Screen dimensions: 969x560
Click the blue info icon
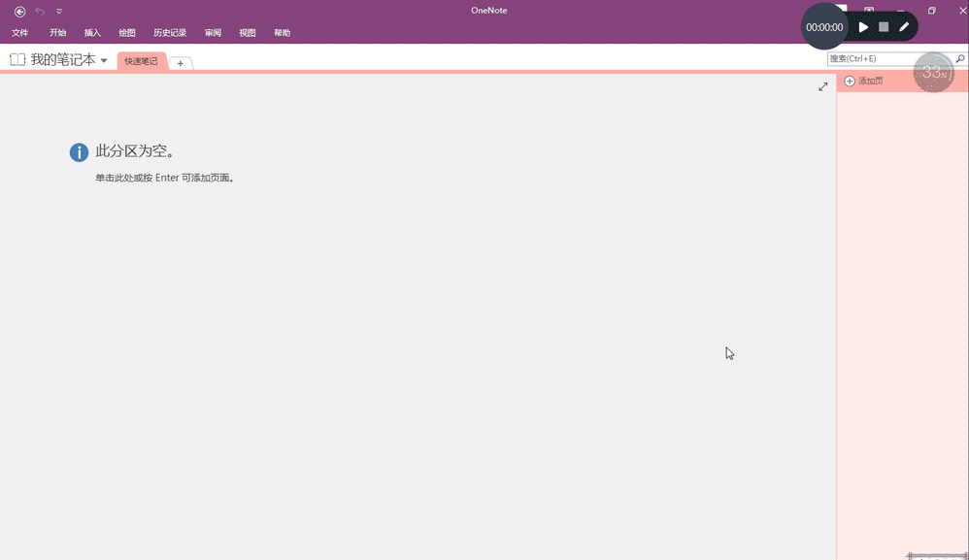point(79,151)
